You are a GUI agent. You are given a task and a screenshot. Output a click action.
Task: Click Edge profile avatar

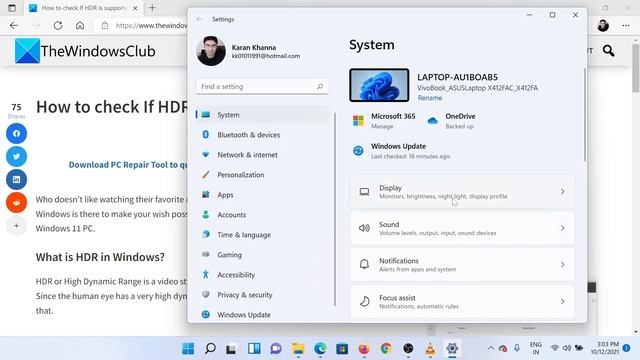(x=603, y=25)
